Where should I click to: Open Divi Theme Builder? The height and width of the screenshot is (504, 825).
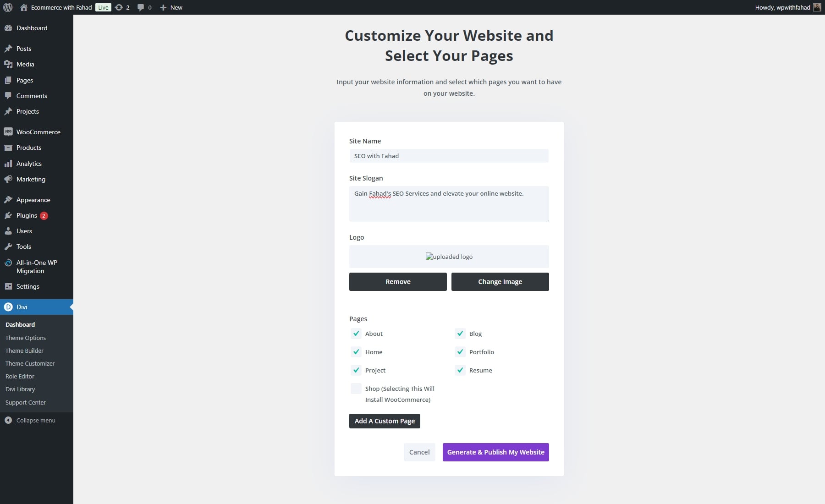click(x=24, y=351)
